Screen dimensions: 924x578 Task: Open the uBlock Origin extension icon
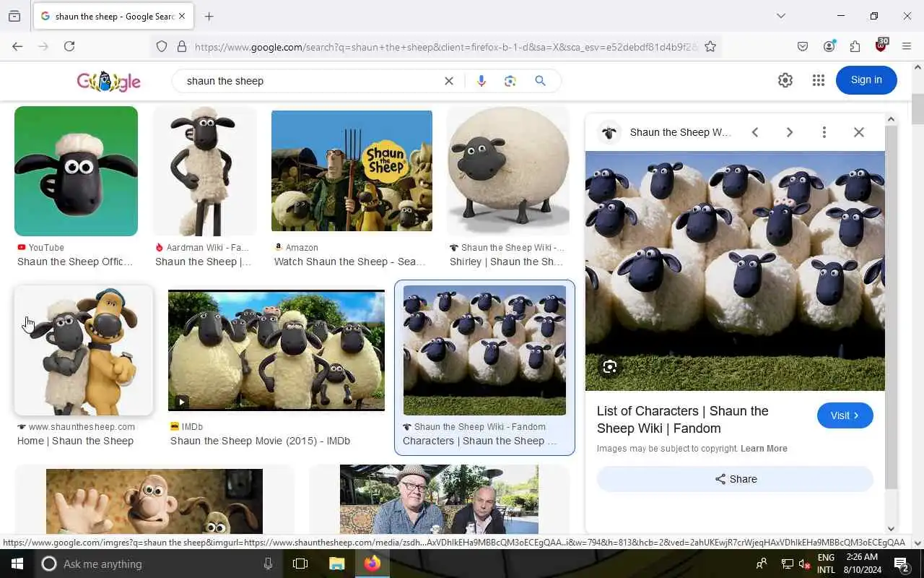(881, 46)
